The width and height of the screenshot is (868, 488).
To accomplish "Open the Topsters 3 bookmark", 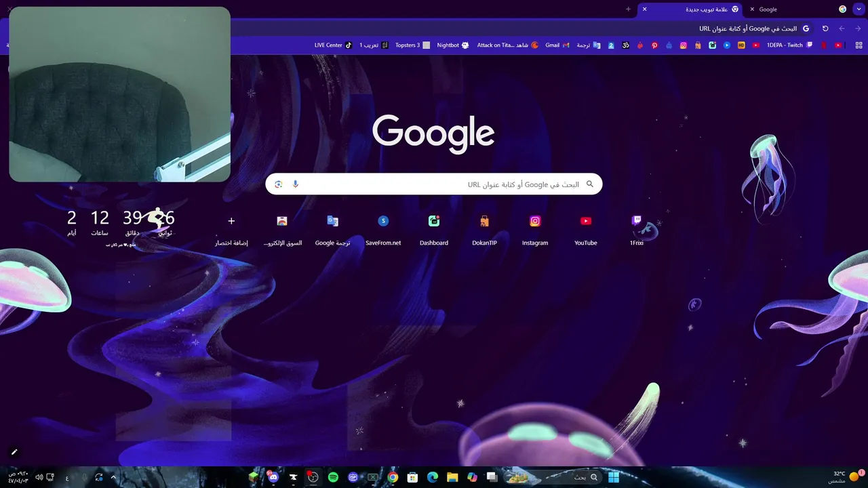I will click(x=412, y=45).
